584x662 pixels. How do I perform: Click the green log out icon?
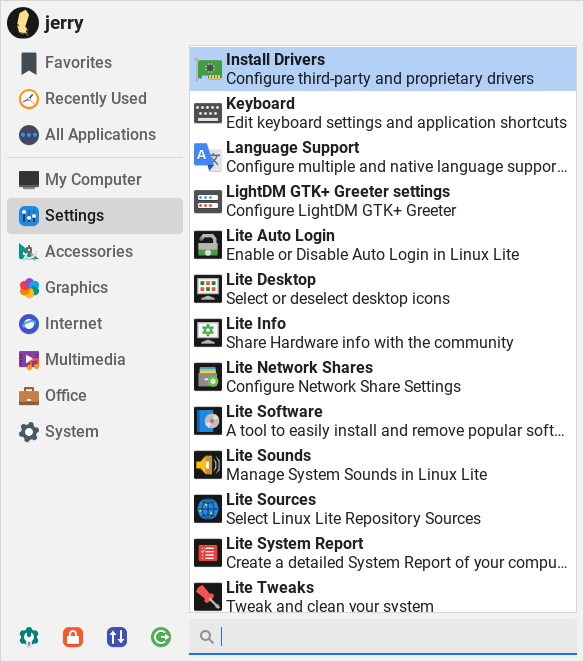coord(161,637)
